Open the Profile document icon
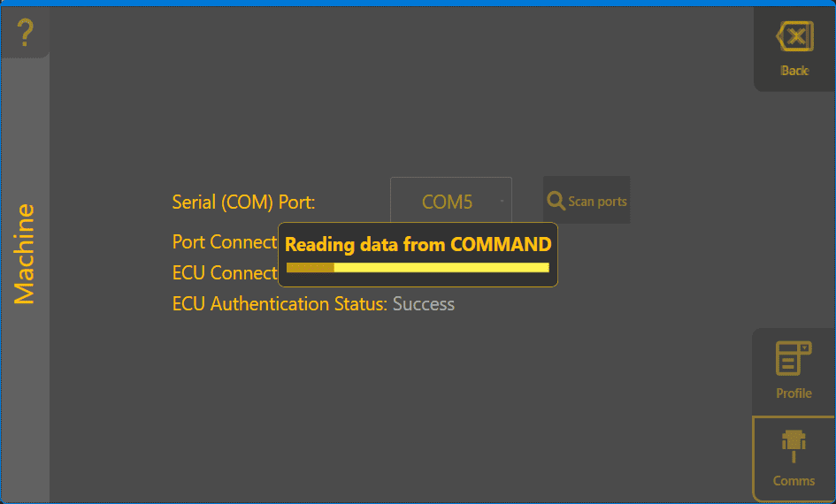 794,360
